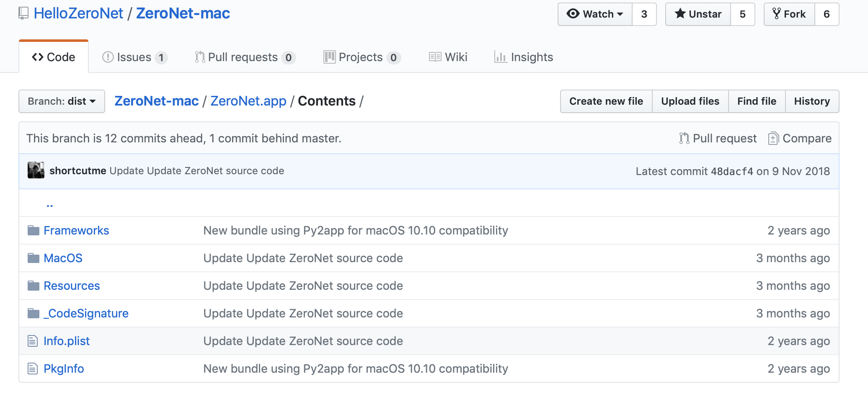The image size is (868, 397).
Task: Switch to the Code tab
Action: [54, 57]
